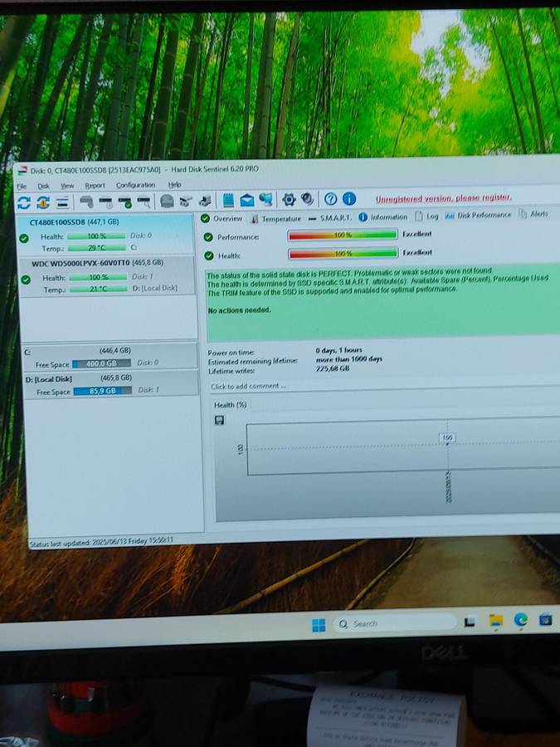Click the green check next to CT480E100SSD8 Health
The width and height of the screenshot is (560, 747).
24,238
